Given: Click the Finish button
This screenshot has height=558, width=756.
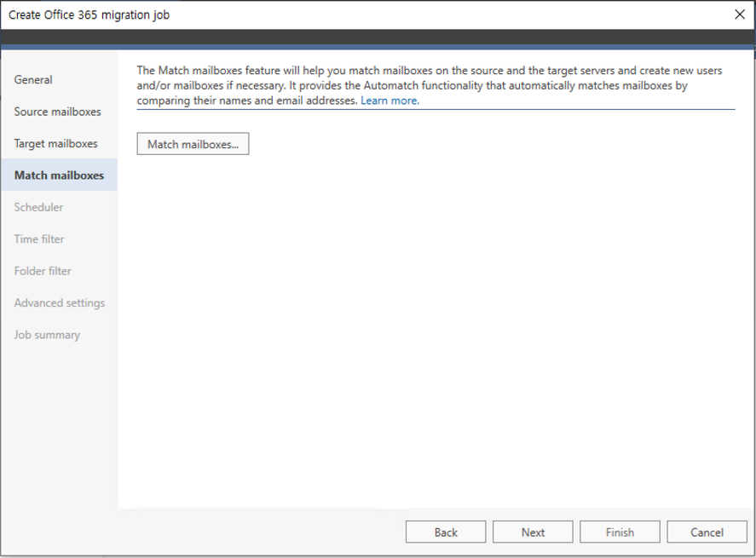Looking at the screenshot, I should click(x=620, y=532).
